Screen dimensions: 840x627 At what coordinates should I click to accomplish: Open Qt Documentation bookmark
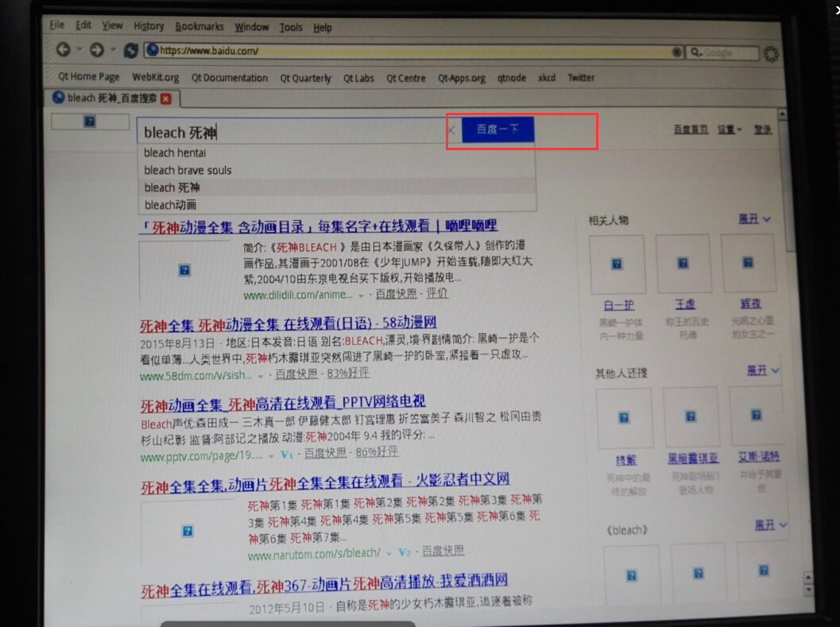230,78
